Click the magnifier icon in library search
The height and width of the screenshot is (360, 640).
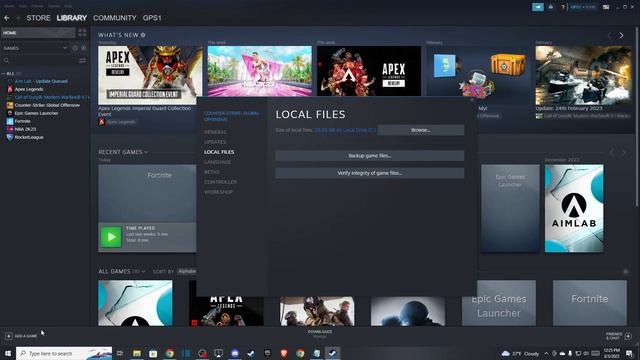(x=6, y=60)
